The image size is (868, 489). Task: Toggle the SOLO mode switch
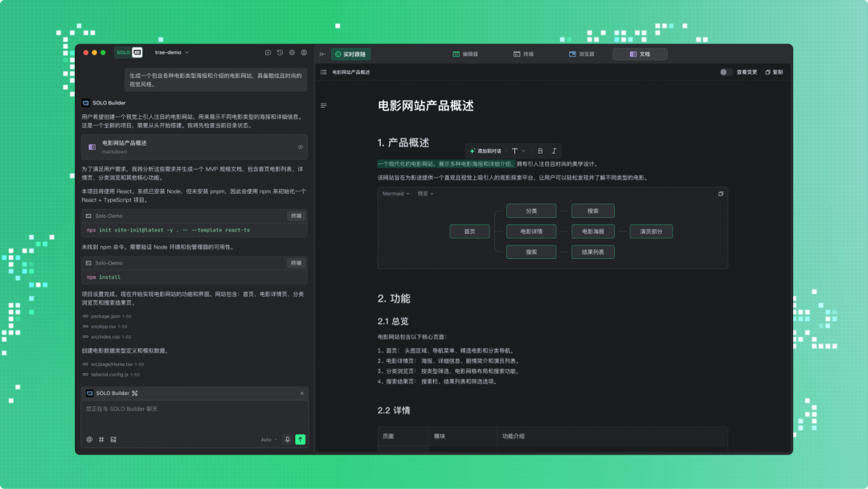(x=129, y=52)
